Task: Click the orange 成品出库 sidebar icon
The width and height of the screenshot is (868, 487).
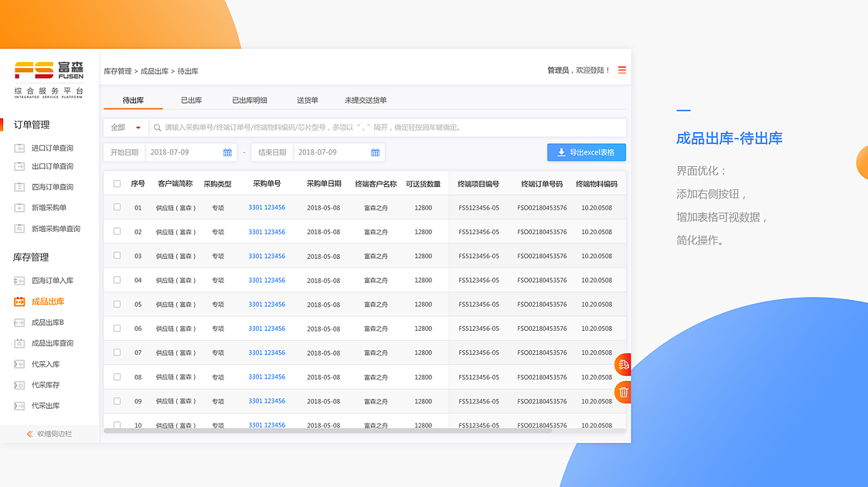Action: pos(19,301)
